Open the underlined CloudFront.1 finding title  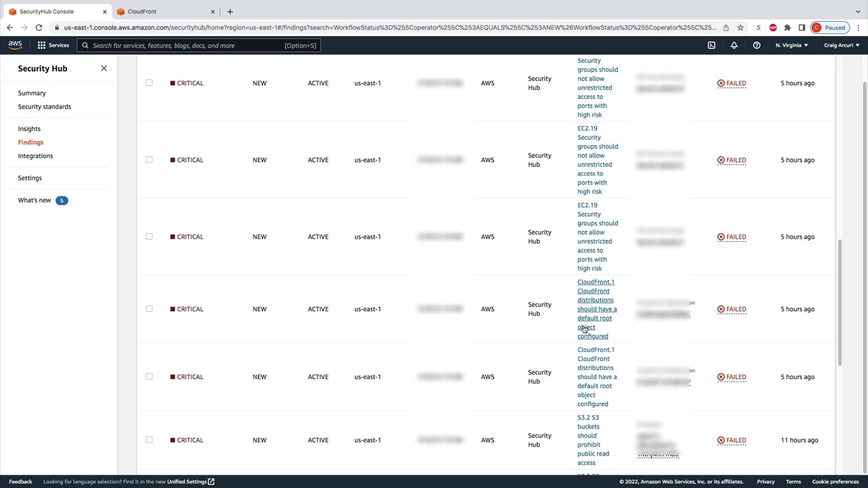click(597, 309)
